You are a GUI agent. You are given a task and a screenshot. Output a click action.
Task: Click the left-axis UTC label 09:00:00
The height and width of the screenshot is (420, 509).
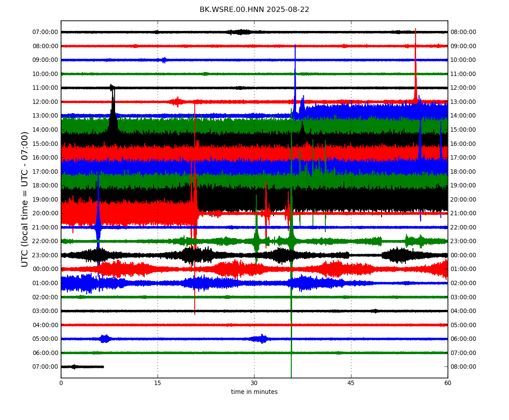(45, 60)
